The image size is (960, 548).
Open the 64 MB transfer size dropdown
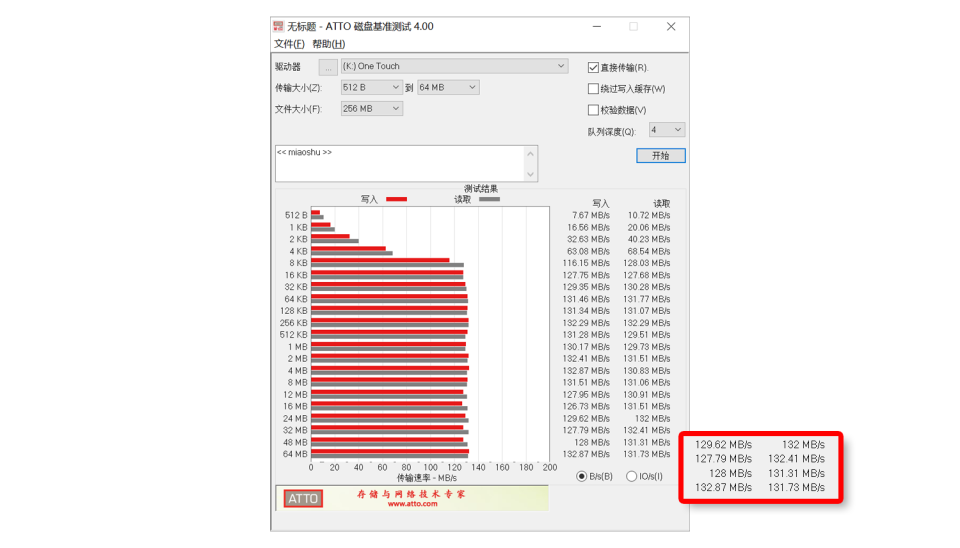pos(448,88)
